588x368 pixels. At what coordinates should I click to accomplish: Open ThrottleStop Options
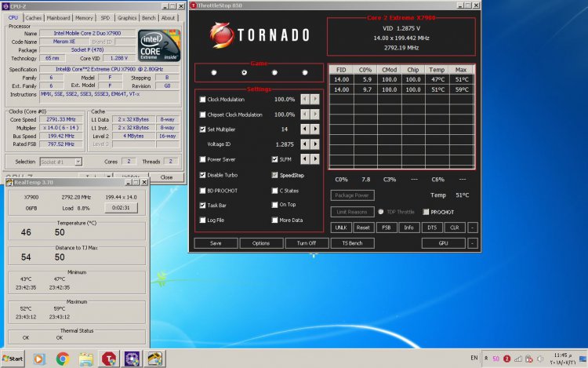pyautogui.click(x=261, y=243)
